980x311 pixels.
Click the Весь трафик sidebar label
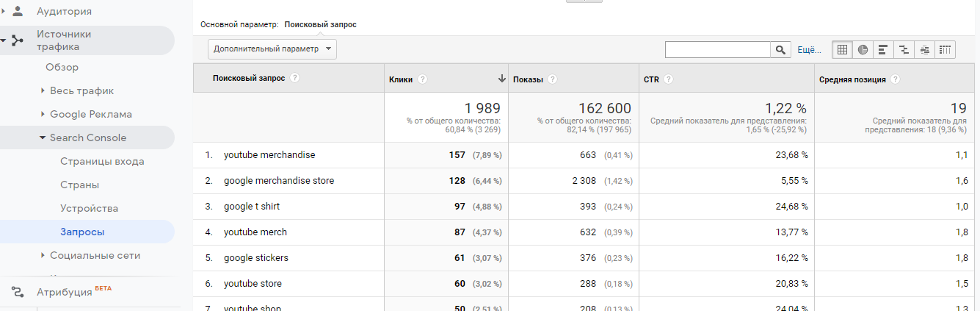click(x=82, y=90)
